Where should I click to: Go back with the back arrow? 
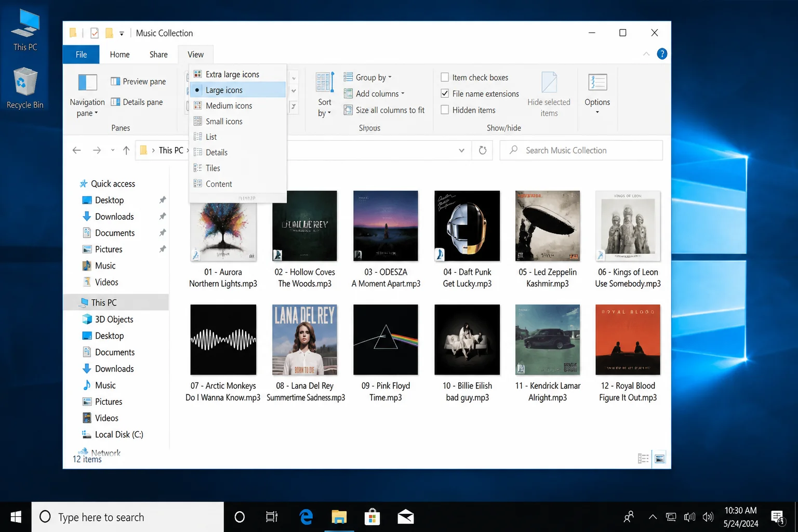pyautogui.click(x=77, y=150)
